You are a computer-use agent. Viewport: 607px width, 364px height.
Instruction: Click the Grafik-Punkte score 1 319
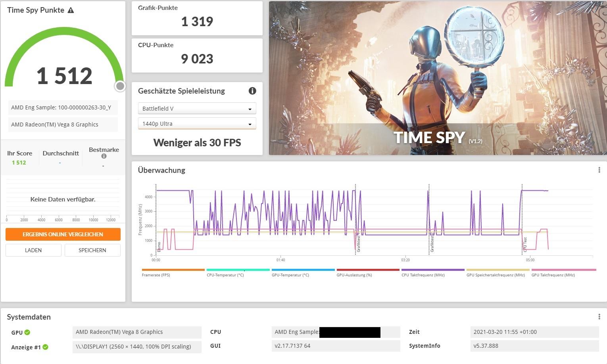click(197, 21)
